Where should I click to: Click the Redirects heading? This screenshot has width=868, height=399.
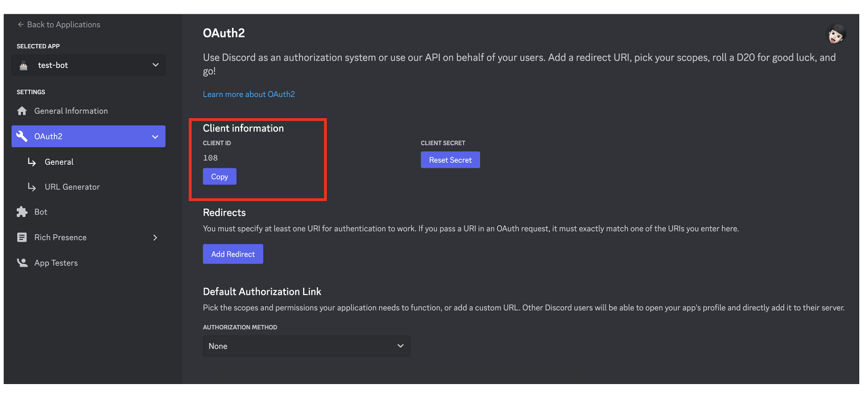pos(224,212)
